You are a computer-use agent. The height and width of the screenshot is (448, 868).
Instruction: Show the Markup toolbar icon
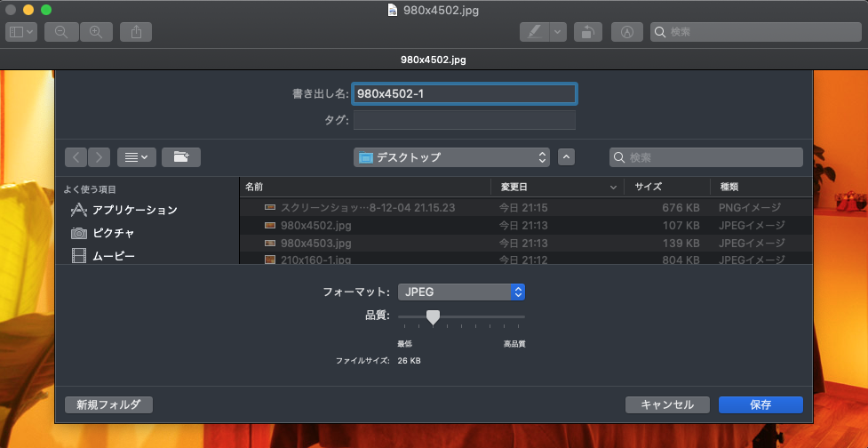(626, 32)
